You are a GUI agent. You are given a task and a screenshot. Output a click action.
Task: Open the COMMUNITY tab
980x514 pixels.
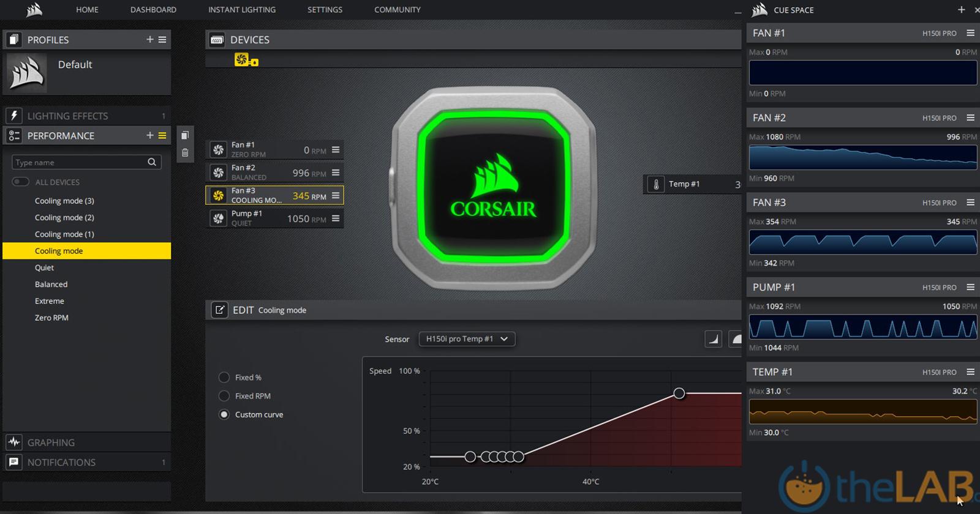tap(398, 10)
